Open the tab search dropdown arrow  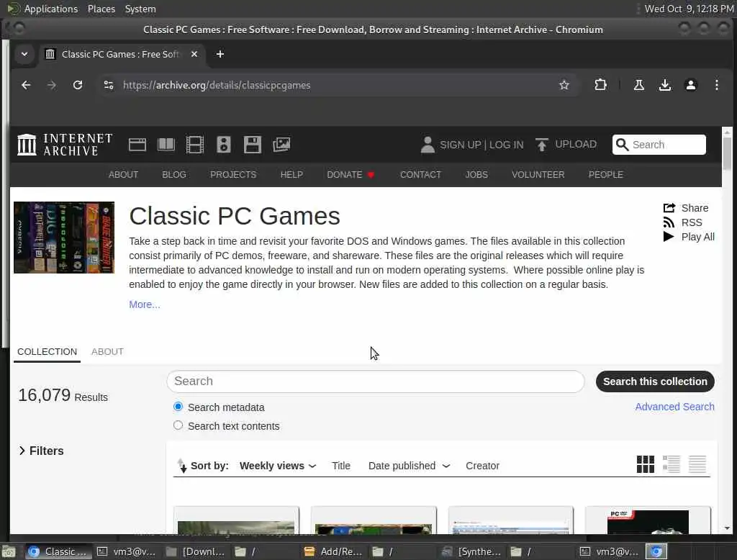click(24, 54)
